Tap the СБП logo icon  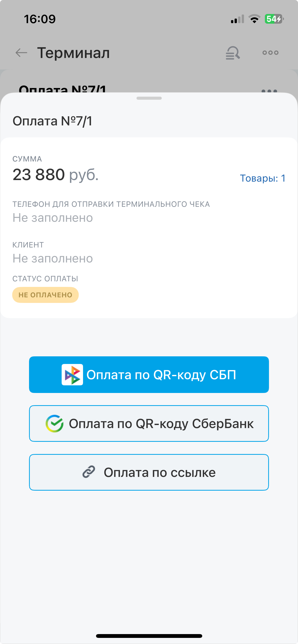click(x=72, y=375)
